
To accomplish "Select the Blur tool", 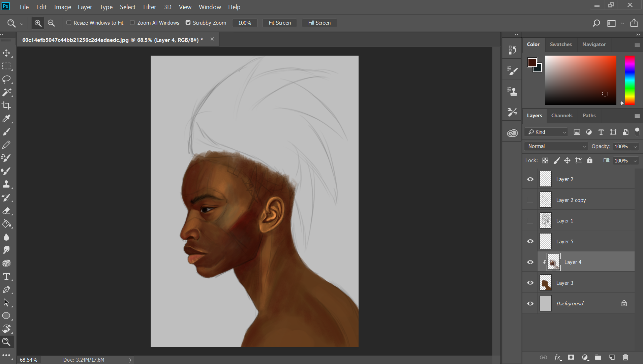I will 6,237.
